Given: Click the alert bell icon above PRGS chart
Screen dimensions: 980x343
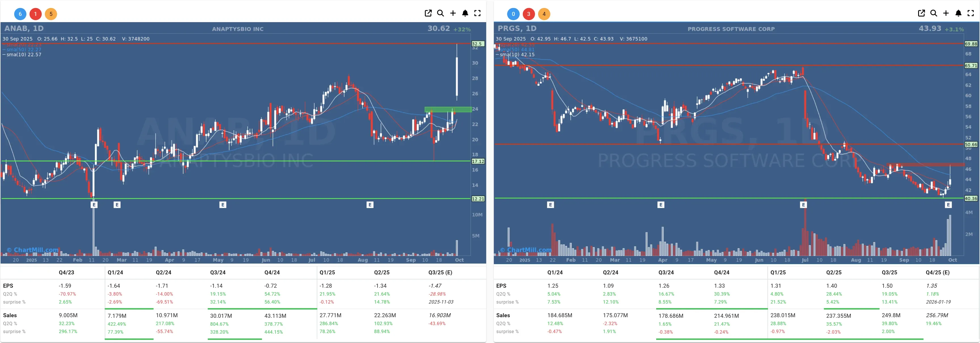Looking at the screenshot, I should tap(958, 13).
